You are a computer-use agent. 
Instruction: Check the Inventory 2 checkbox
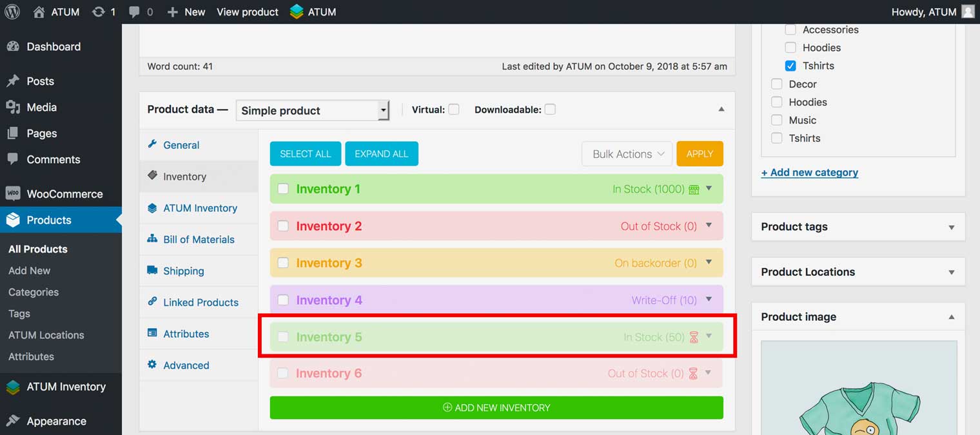tap(283, 226)
